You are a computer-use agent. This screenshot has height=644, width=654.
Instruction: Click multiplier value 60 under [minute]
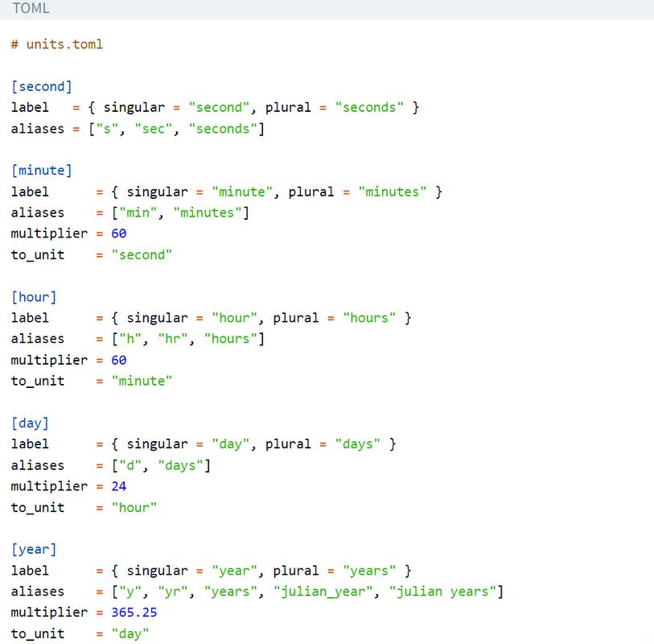point(119,233)
